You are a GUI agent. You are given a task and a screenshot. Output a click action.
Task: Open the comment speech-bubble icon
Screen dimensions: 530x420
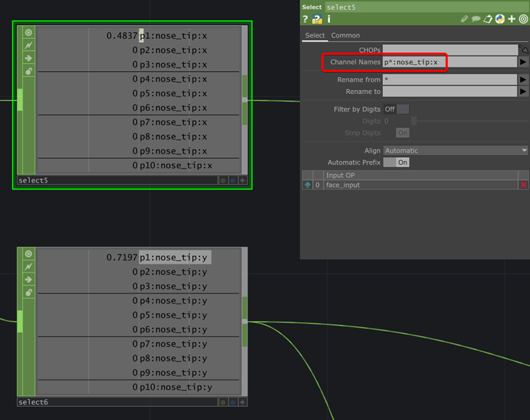click(x=477, y=19)
